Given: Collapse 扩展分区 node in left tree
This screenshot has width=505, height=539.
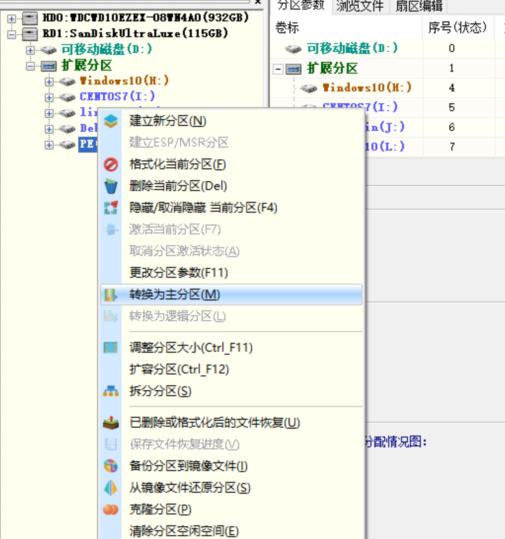Looking at the screenshot, I should tap(30, 66).
